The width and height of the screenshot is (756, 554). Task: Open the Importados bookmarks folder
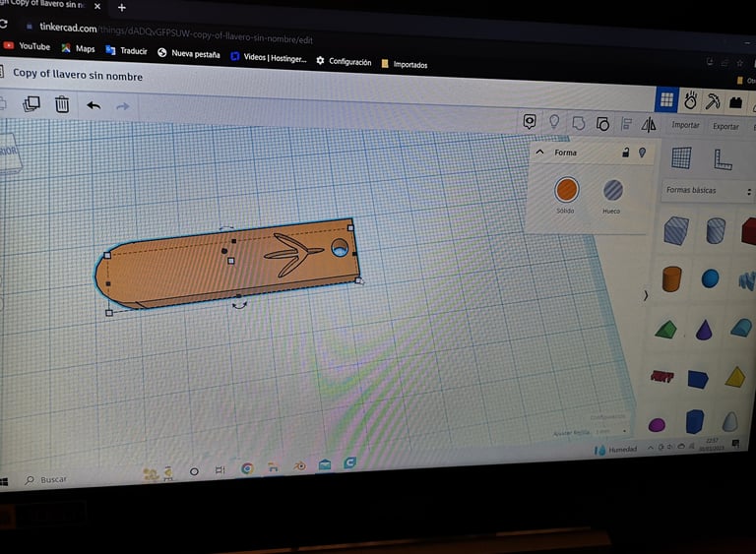405,64
